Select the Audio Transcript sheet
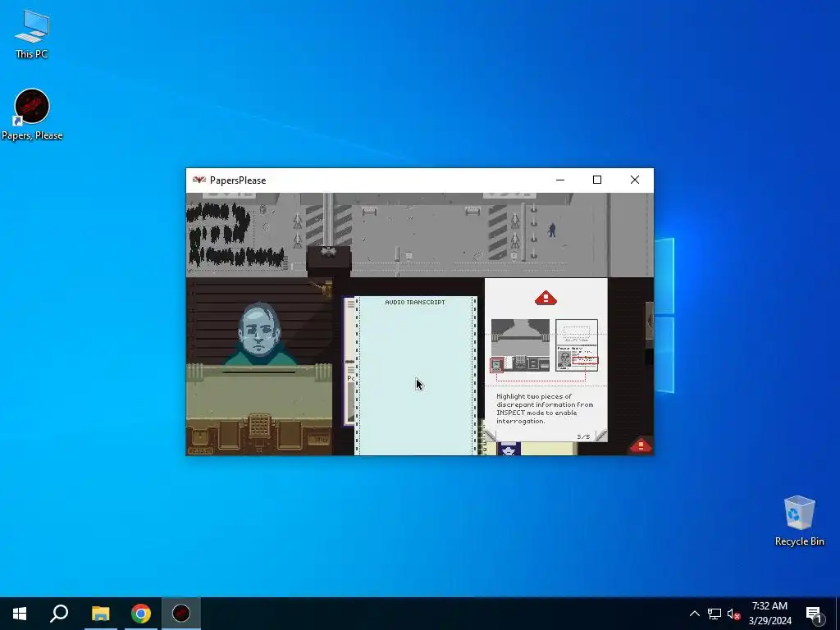Screen dimensions: 840x630 415,375
